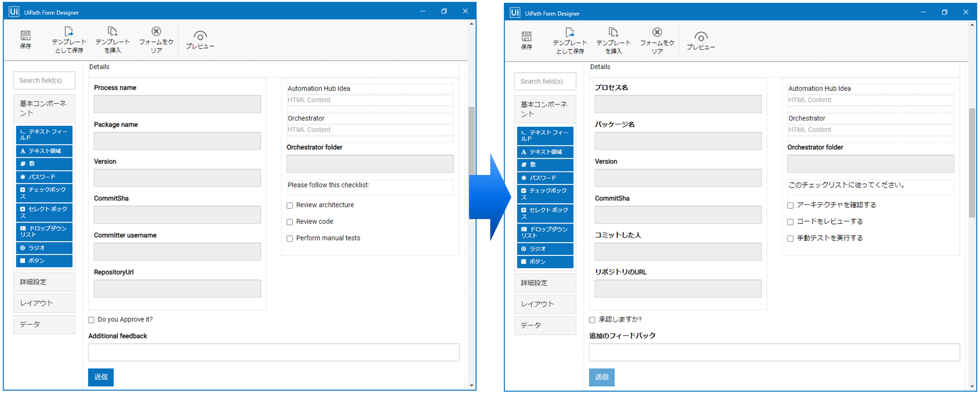Select ドロップダウン リスト component in English-form window
This screenshot has width=980, height=394.
(x=44, y=231)
